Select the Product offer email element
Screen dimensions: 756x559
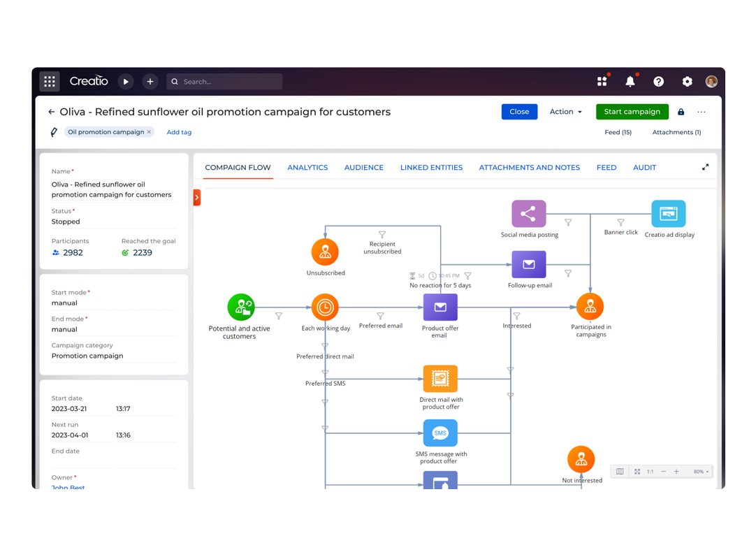tap(440, 307)
